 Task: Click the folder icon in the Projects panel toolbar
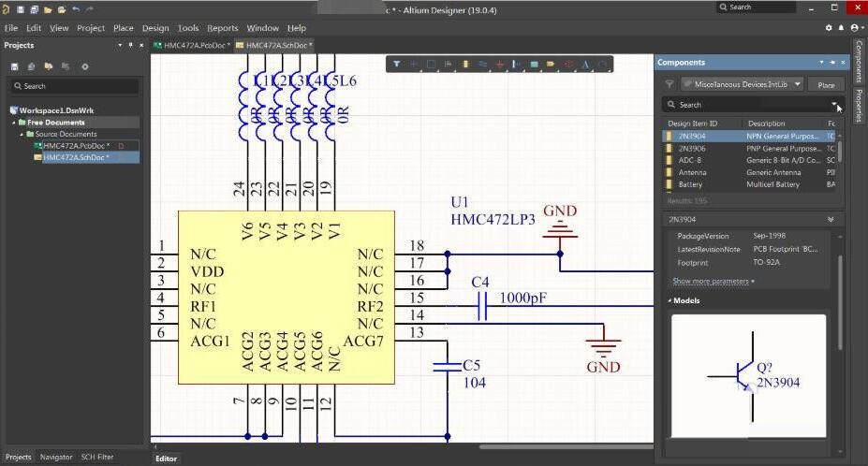click(x=49, y=66)
